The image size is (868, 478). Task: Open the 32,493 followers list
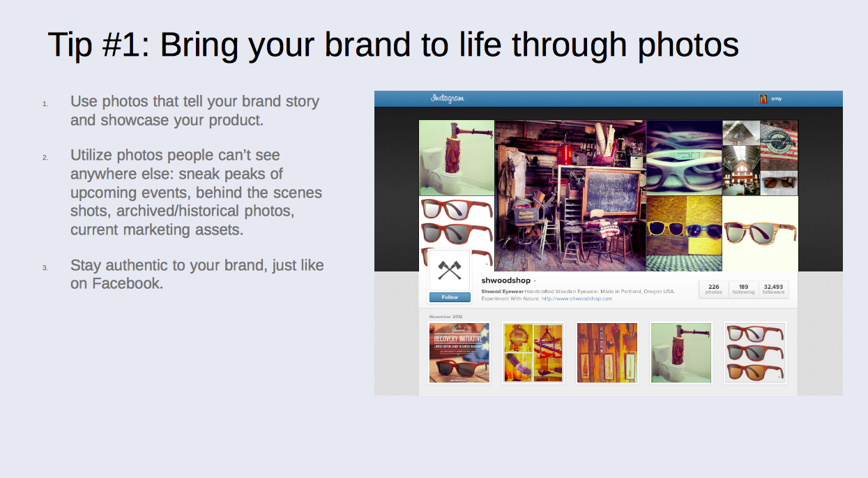coord(773,290)
